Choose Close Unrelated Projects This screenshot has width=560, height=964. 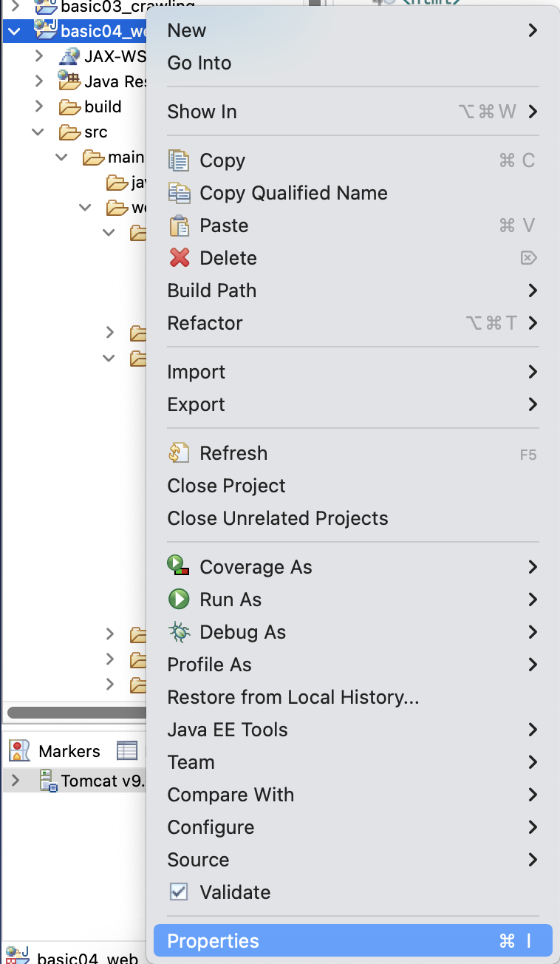(278, 518)
